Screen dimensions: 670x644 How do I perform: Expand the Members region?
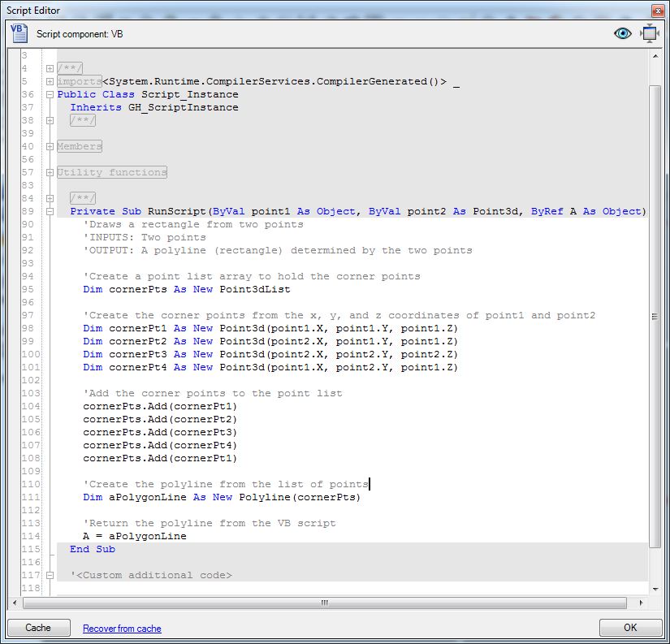point(49,146)
